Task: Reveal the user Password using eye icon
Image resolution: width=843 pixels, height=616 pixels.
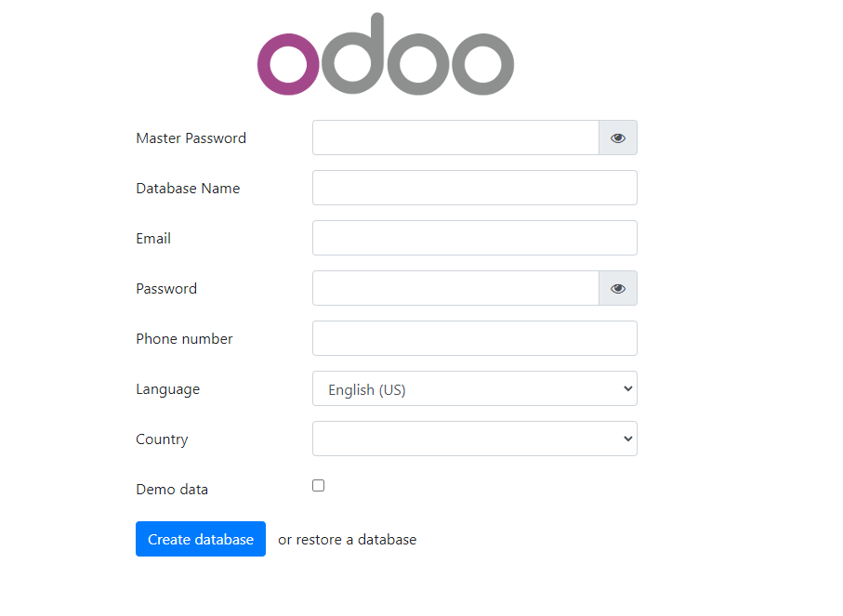Action: [x=618, y=288]
